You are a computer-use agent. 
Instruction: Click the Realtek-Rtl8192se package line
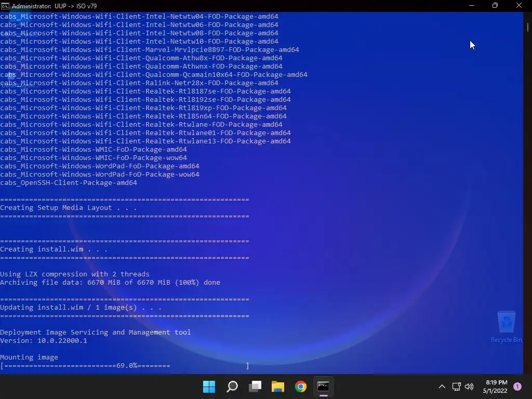(145, 100)
